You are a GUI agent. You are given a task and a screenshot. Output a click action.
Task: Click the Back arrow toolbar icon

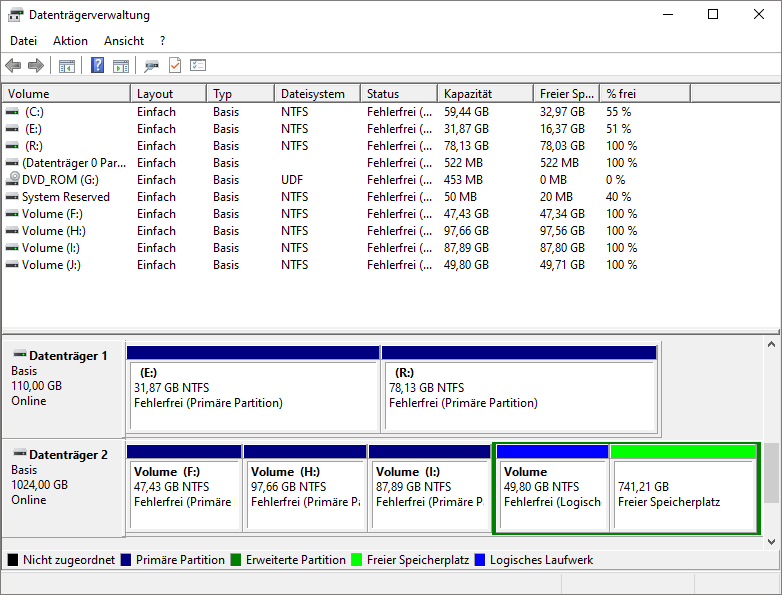click(x=13, y=66)
